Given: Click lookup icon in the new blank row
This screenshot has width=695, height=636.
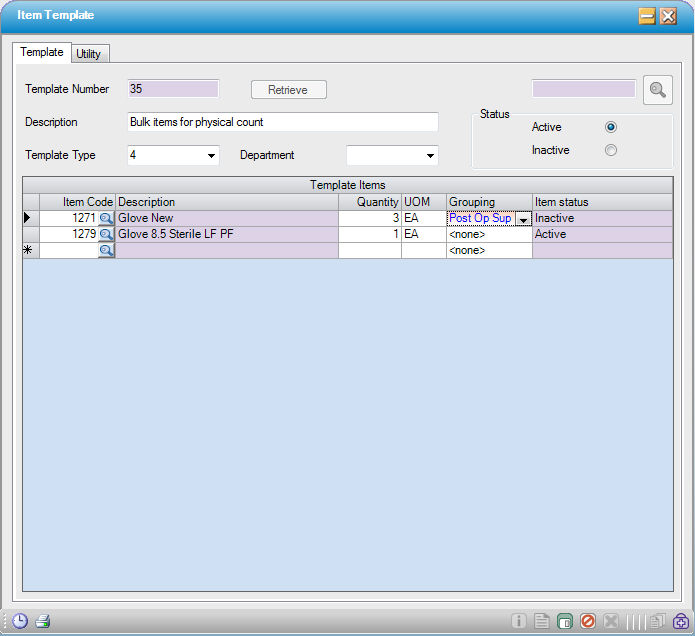Looking at the screenshot, I should pyautogui.click(x=106, y=250).
